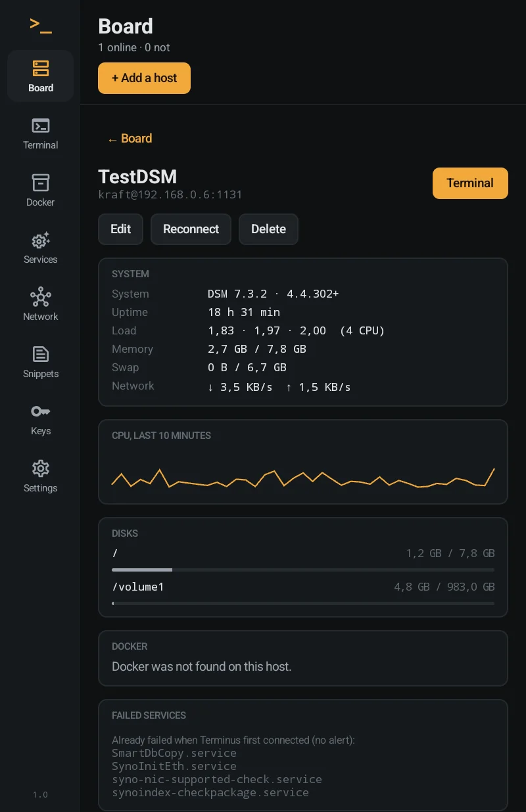Click the CPU last 10 minutes chart
The width and height of the screenshot is (526, 812).
[303, 478]
